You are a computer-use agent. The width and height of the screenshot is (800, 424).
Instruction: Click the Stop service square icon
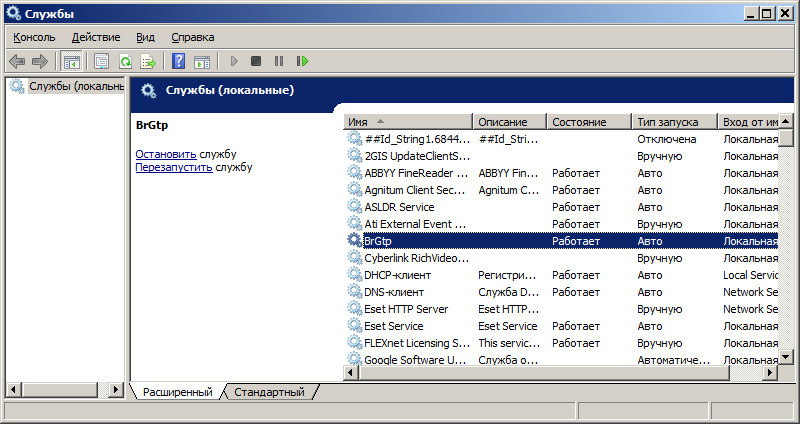pos(256,61)
